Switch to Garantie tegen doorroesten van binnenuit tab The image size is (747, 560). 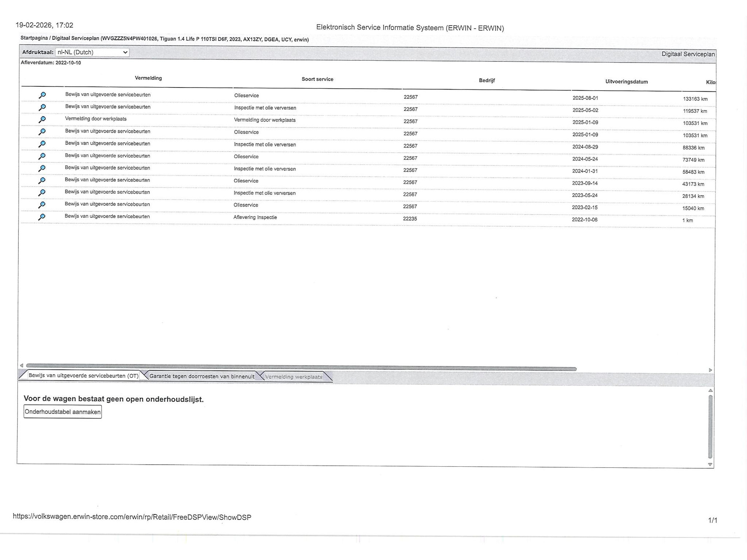(202, 376)
